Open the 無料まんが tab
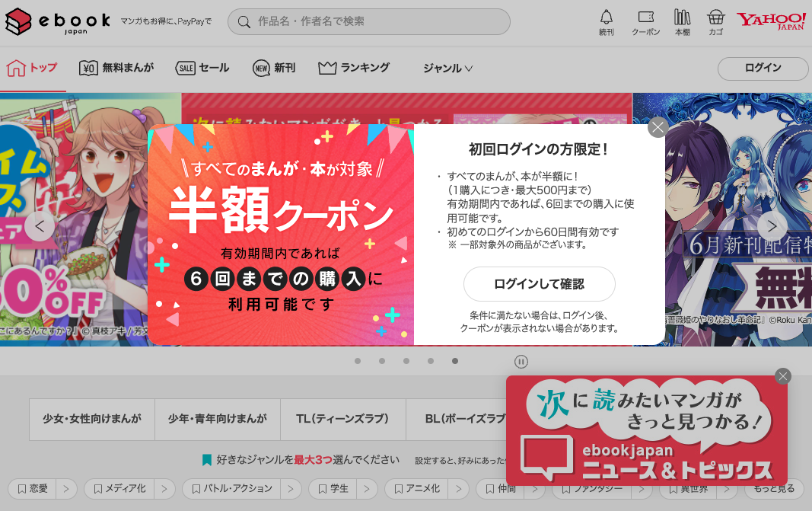812x511 pixels. tap(116, 68)
